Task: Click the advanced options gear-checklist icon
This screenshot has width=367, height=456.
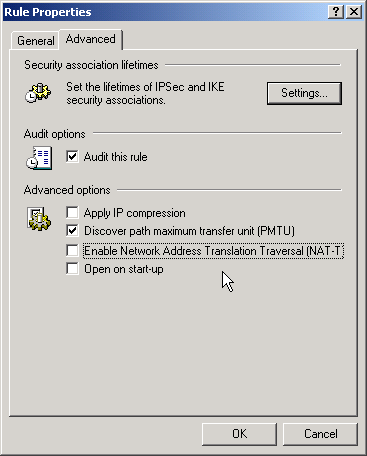Action: pyautogui.click(x=39, y=219)
